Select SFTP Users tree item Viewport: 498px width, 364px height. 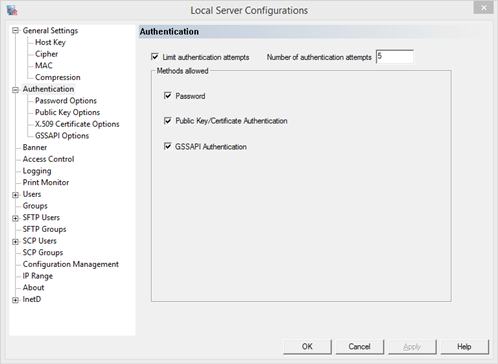[41, 217]
